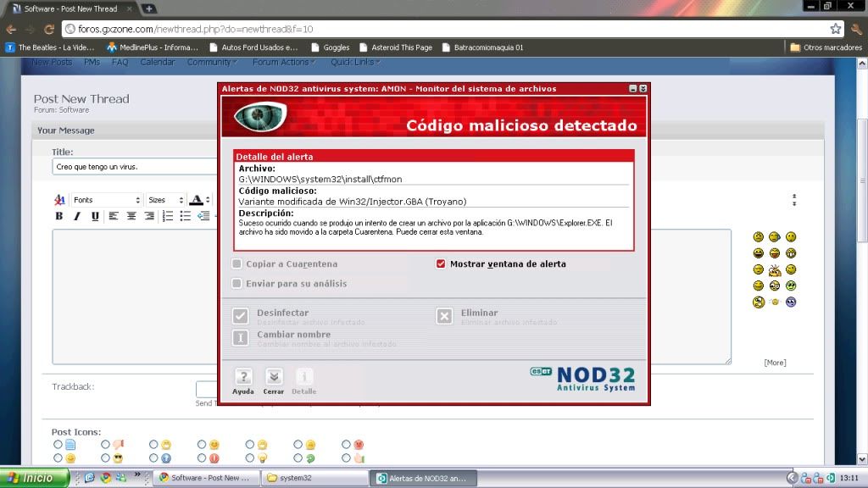Toggle Copiar a Cuarentena checkbox
Screen dimensions: 868x488
tap(237, 264)
